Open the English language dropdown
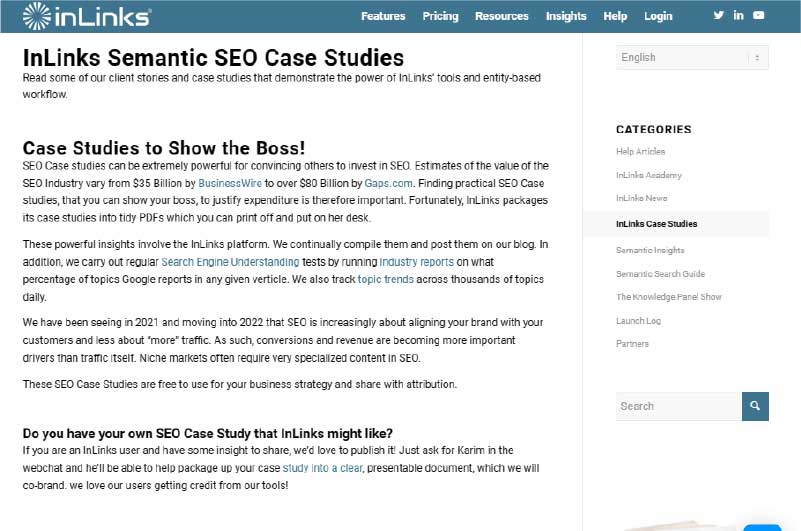The image size is (801, 531). click(x=692, y=57)
